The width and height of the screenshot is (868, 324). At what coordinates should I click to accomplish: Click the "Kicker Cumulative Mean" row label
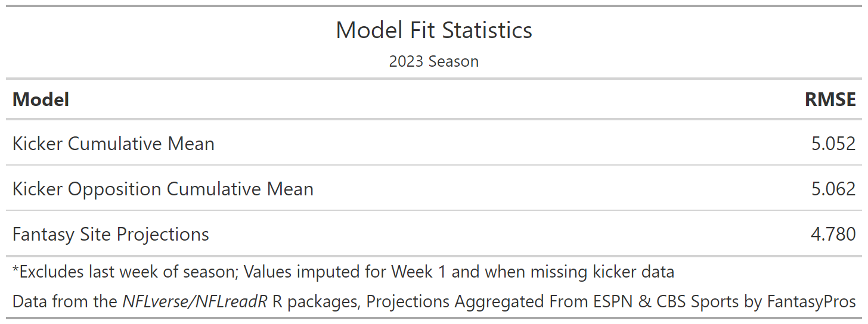pos(113,144)
